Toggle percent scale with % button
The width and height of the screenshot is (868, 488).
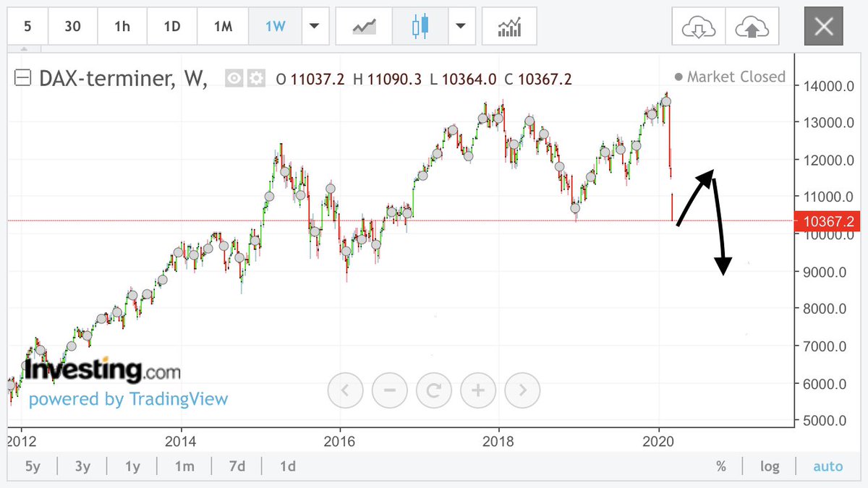(721, 466)
